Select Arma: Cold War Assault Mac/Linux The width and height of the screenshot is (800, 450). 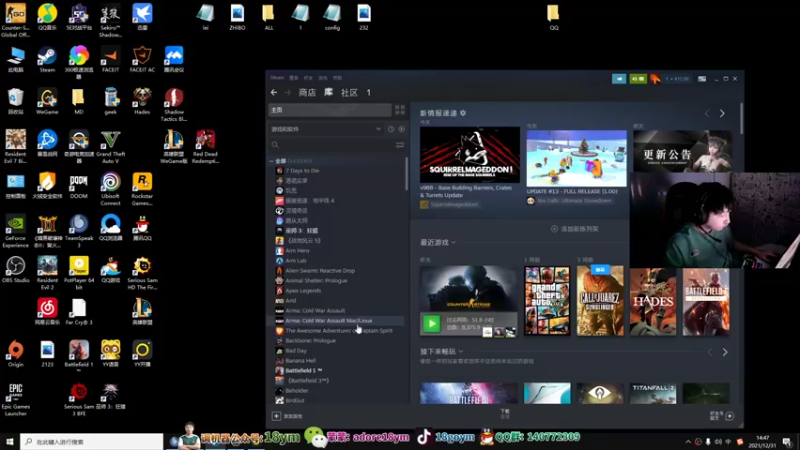click(329, 320)
